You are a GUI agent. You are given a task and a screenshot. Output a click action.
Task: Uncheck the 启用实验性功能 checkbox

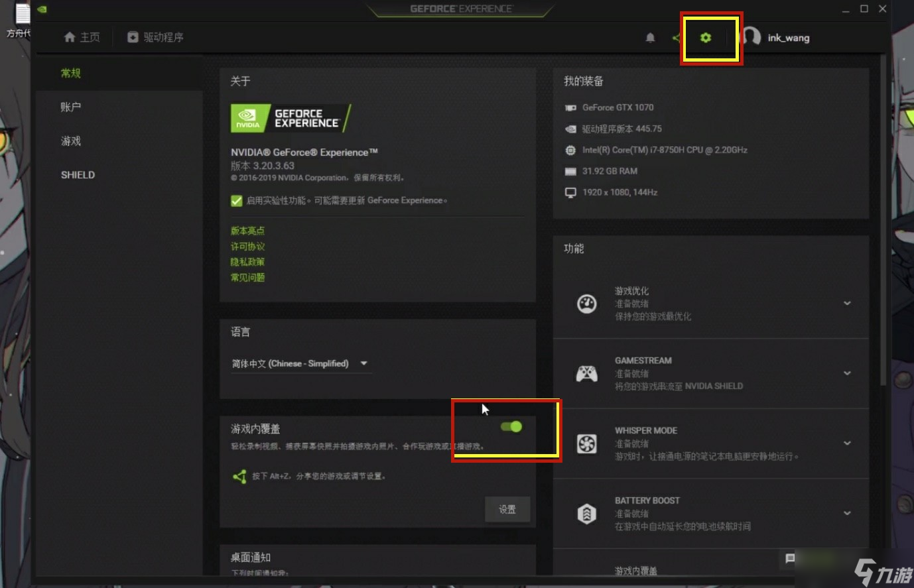pyautogui.click(x=236, y=200)
